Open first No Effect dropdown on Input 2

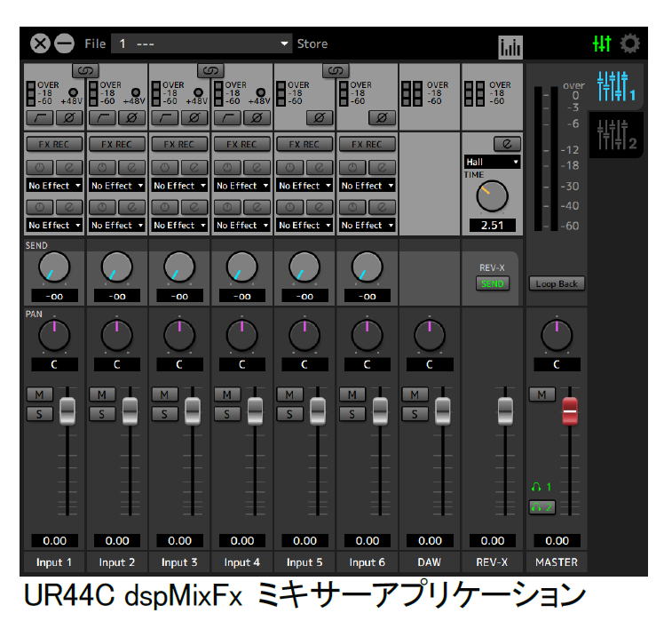click(116, 186)
